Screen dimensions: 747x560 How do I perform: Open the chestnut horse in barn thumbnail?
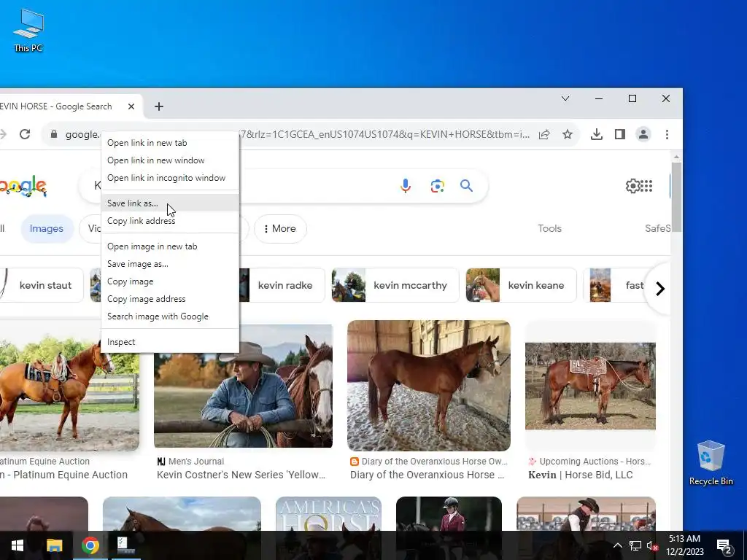click(429, 386)
